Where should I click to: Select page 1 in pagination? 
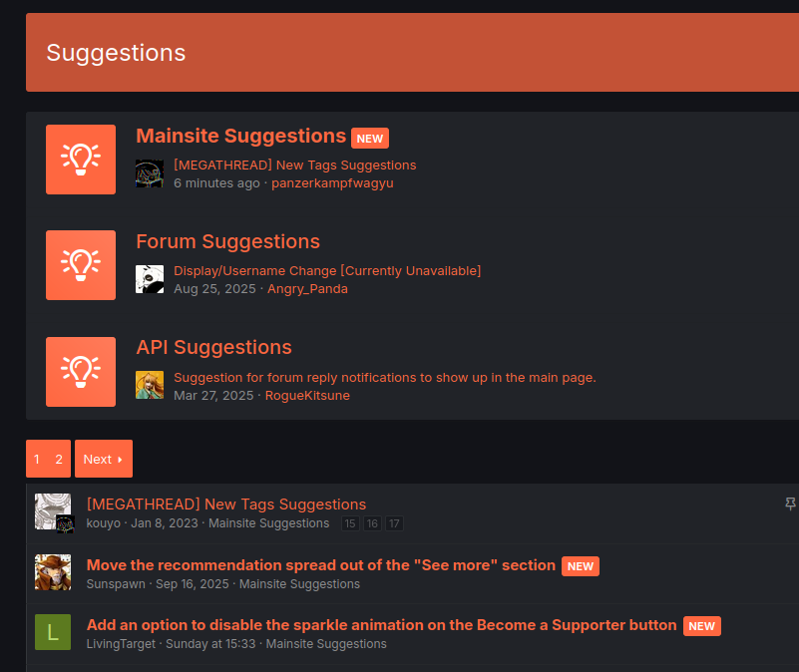37,459
